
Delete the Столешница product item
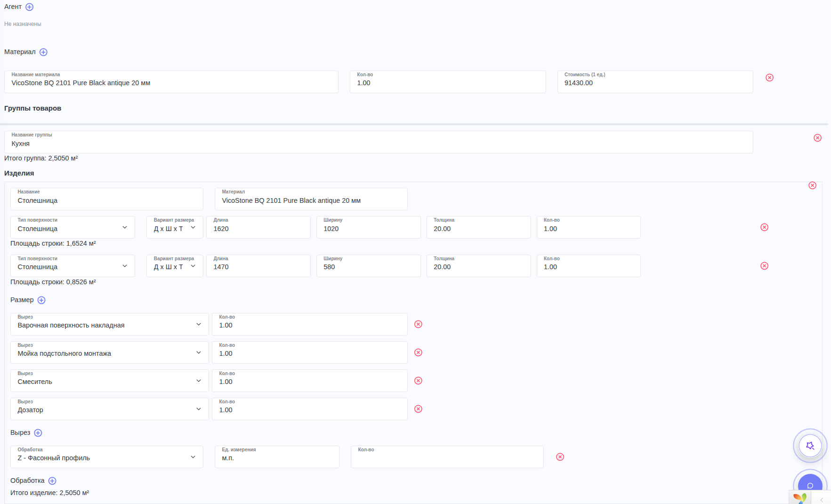click(x=812, y=185)
